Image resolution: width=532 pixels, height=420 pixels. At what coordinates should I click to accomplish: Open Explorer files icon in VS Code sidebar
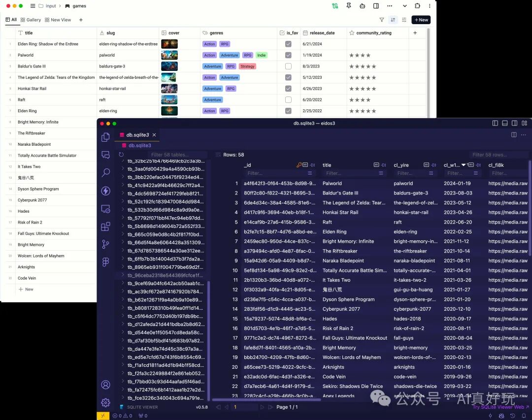105,137
